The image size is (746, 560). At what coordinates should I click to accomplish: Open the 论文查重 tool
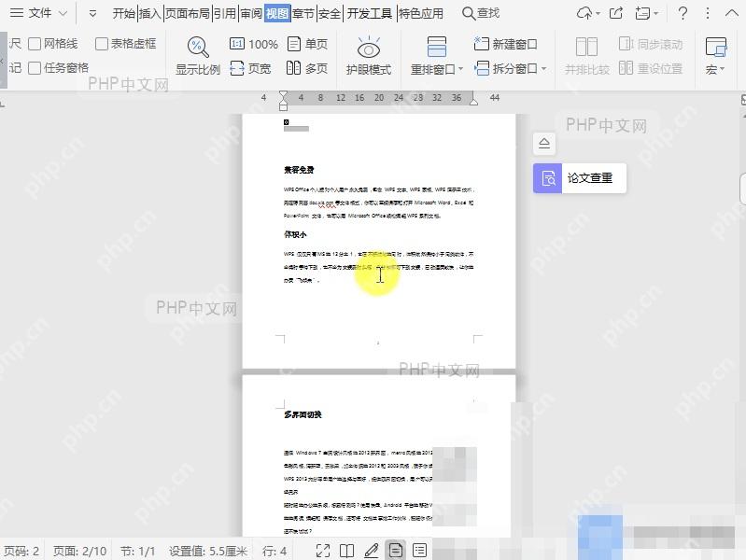tap(580, 178)
